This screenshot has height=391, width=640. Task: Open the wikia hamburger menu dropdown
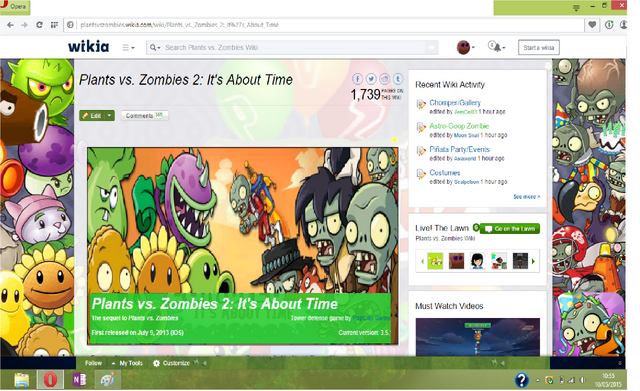coord(128,48)
